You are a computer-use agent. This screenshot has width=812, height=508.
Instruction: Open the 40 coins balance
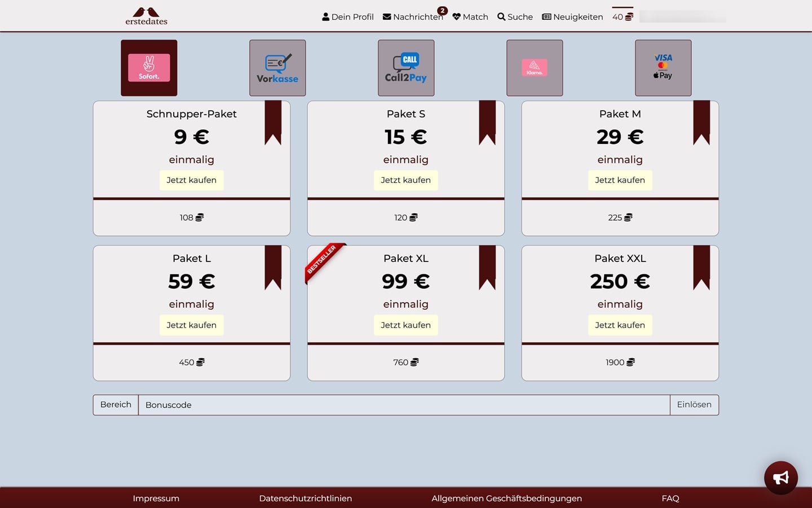pos(623,17)
